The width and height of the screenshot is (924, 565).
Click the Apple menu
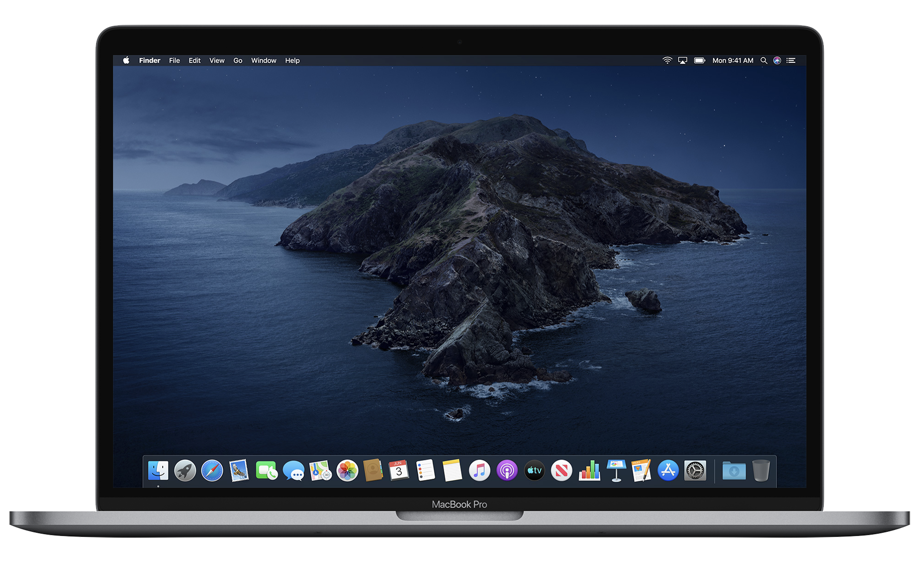(x=126, y=60)
